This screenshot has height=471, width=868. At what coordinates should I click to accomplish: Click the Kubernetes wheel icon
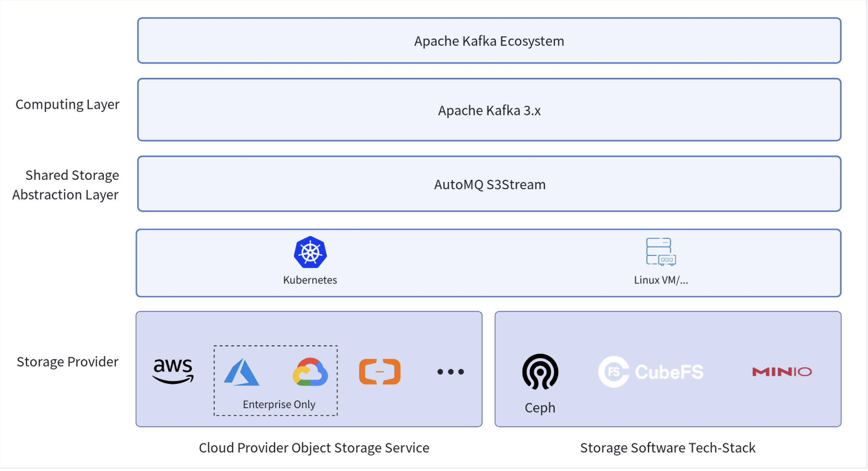(x=310, y=253)
